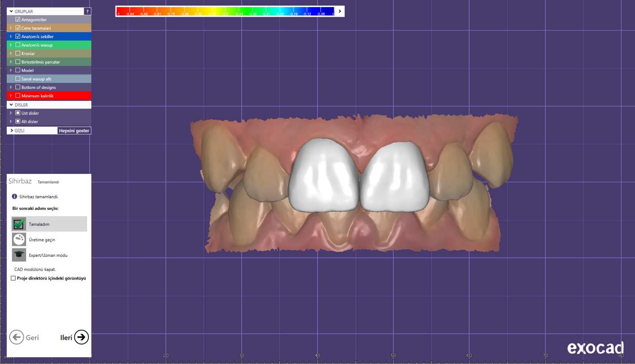Image resolution: width=635 pixels, height=364 pixels.
Task: Expand the GİZLİ section
Action: [12, 131]
